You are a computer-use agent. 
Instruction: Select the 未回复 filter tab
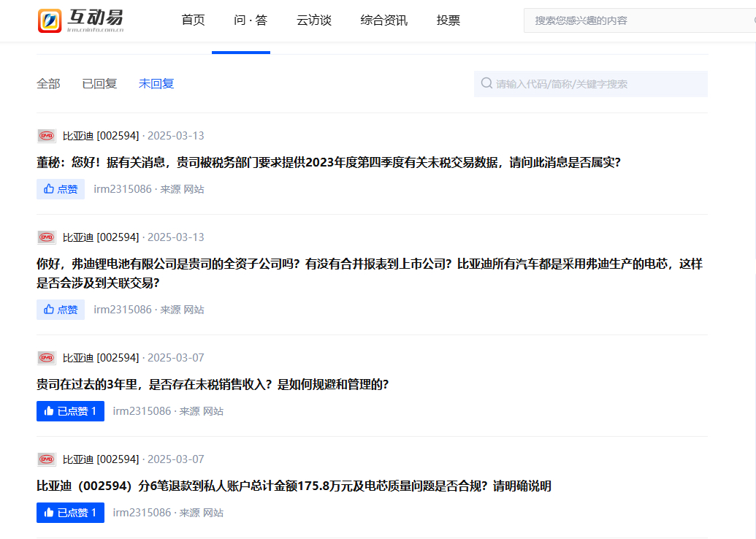[x=156, y=84]
